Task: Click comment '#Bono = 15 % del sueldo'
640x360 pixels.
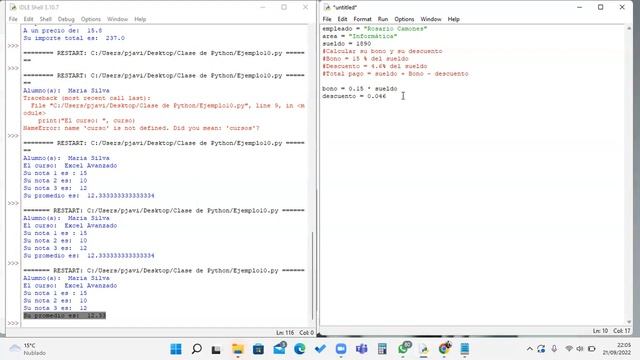Action: click(365, 59)
